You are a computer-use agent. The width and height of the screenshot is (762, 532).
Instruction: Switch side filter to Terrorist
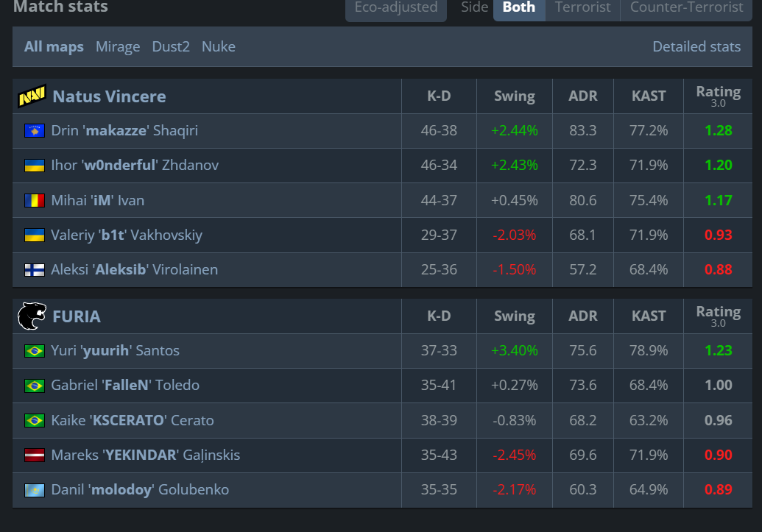click(x=582, y=8)
